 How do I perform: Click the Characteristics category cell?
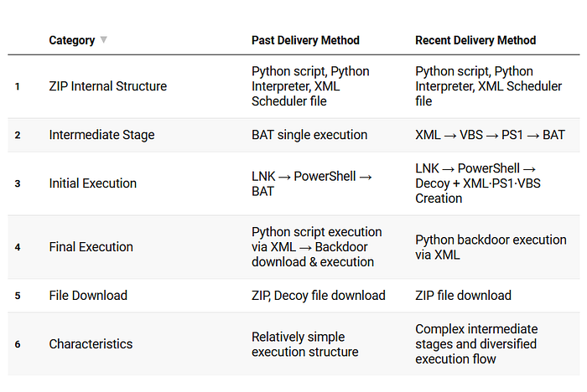(91, 344)
